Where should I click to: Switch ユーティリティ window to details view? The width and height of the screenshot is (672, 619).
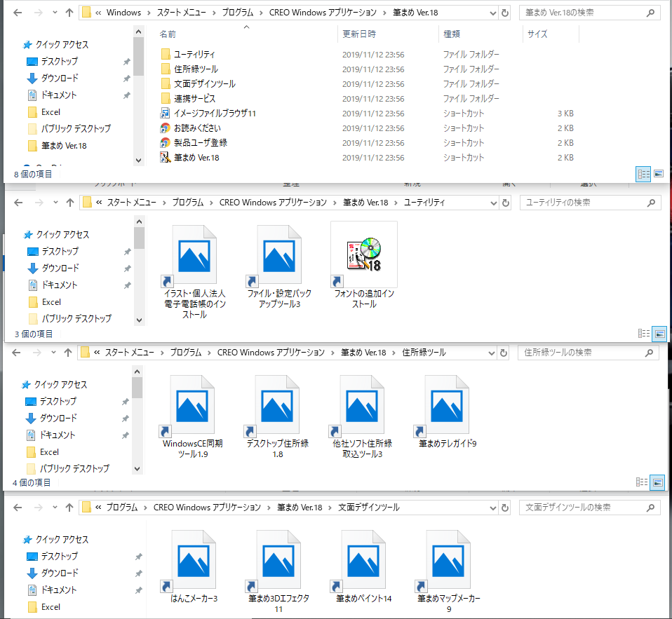pyautogui.click(x=644, y=333)
